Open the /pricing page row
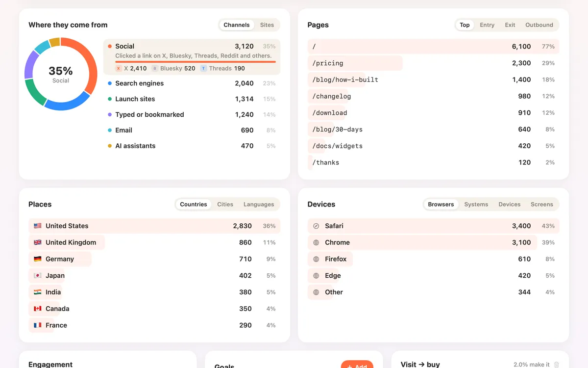Viewport: 588px width, 368px height. click(x=434, y=63)
